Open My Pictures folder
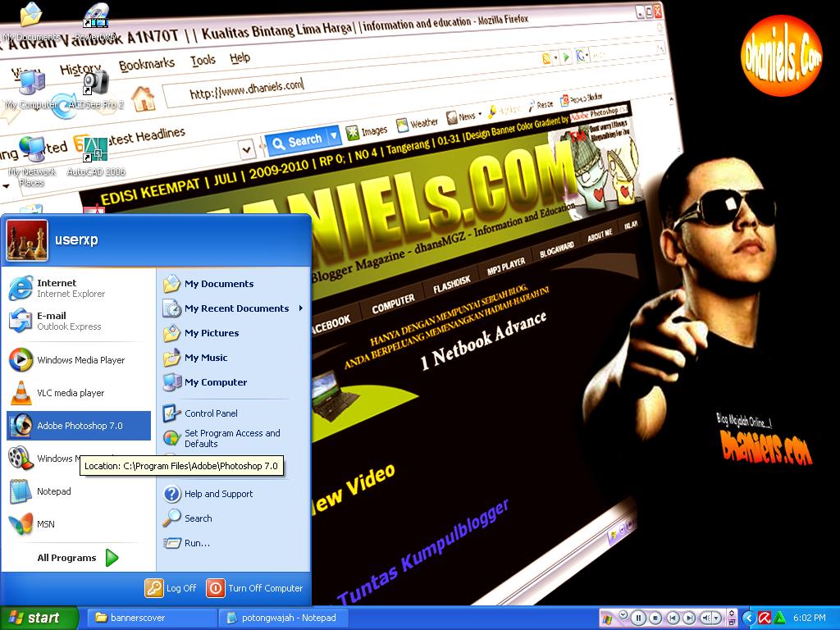840x630 pixels. [x=233, y=333]
